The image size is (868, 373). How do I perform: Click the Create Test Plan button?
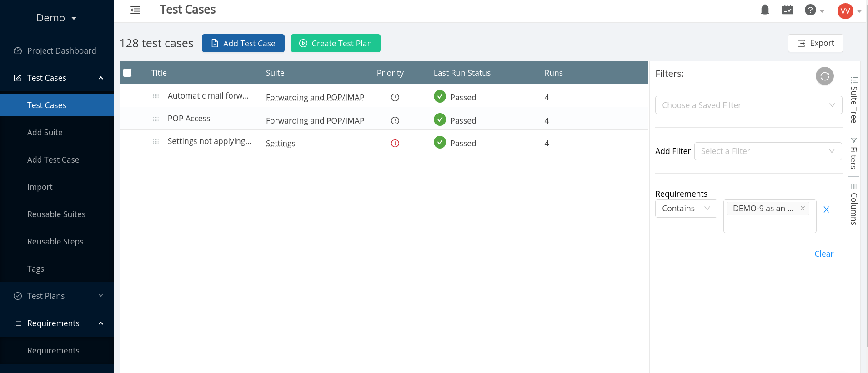click(336, 43)
